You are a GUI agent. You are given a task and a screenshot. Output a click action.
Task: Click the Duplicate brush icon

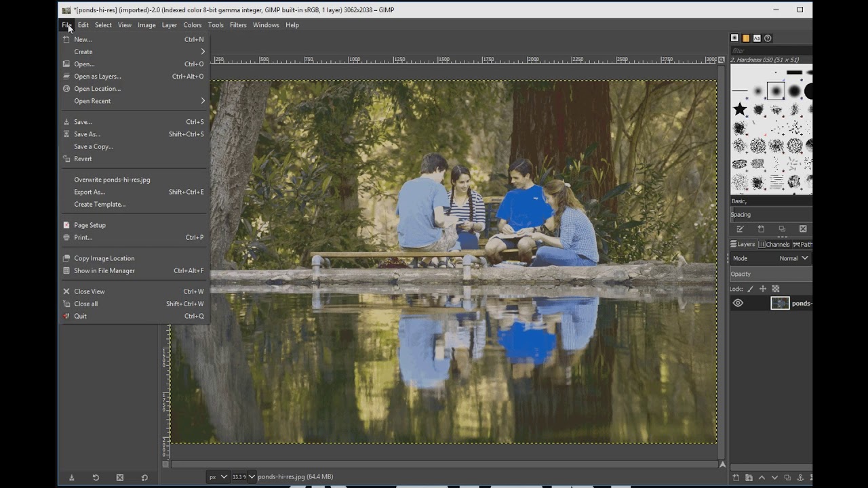point(782,229)
